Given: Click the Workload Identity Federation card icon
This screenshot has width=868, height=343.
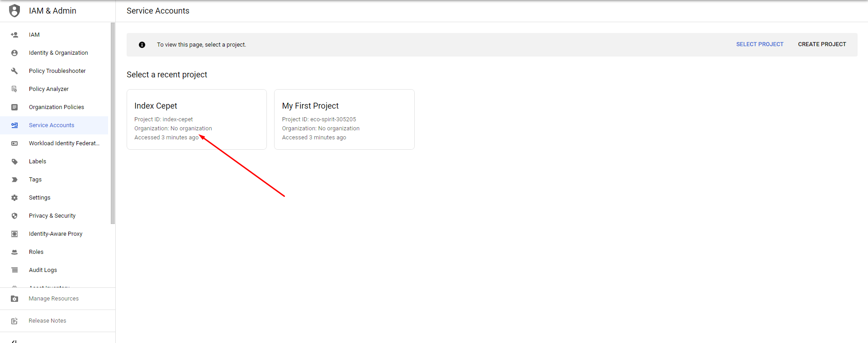Looking at the screenshot, I should tap(14, 143).
